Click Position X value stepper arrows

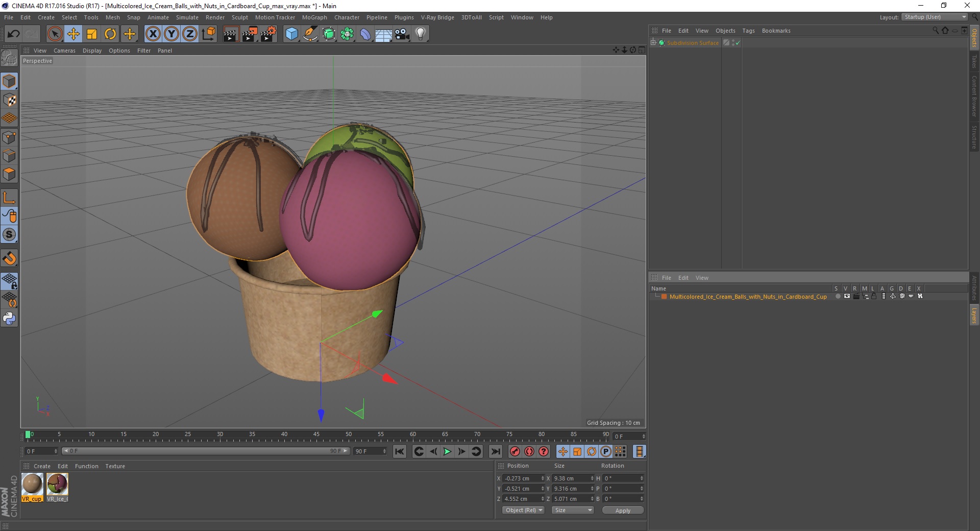(543, 478)
